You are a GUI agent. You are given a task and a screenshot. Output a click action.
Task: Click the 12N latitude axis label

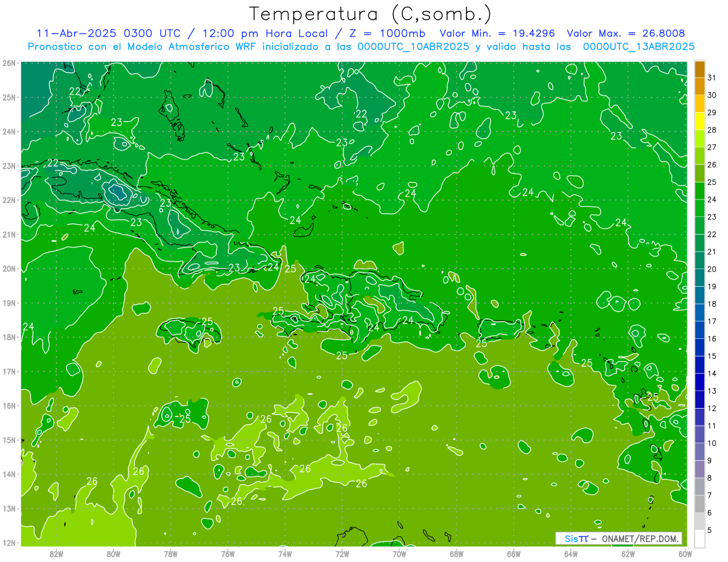click(x=9, y=543)
